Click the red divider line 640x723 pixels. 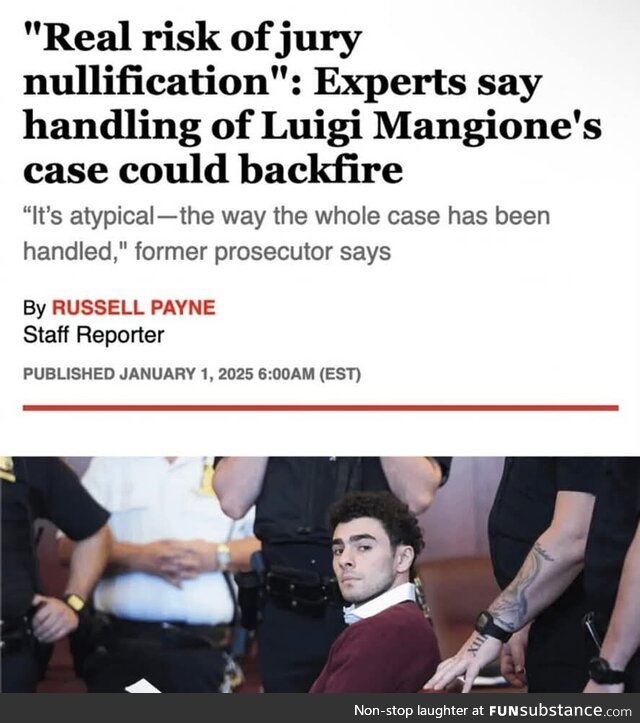coord(320,408)
